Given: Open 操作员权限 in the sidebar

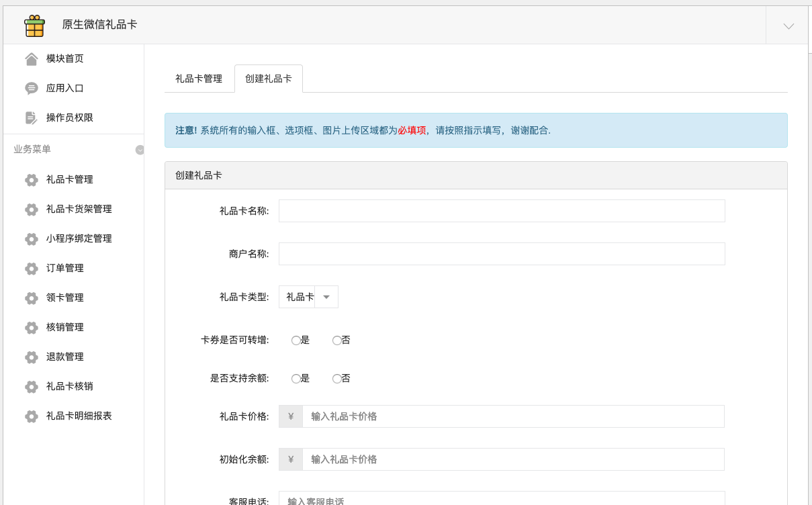Looking at the screenshot, I should click(70, 118).
